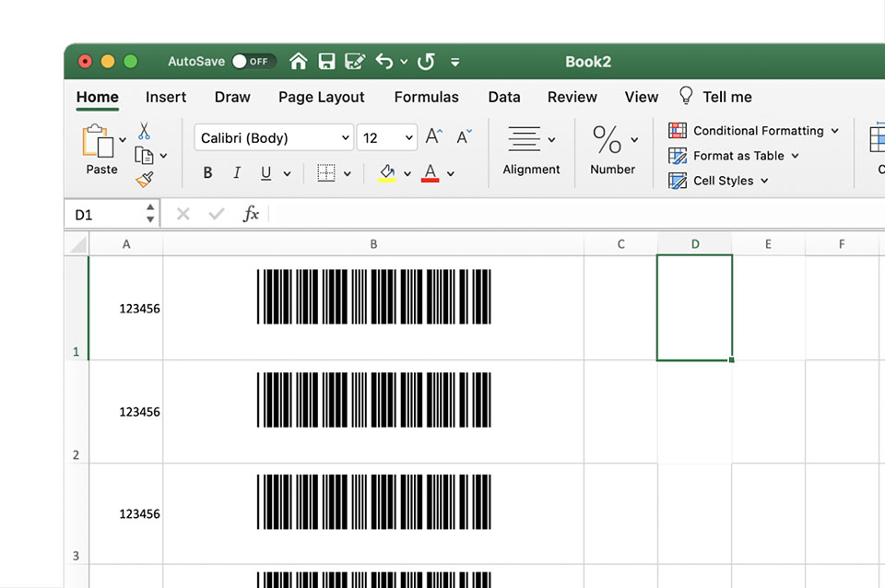Apply red Font Color to the text
Image resolution: width=885 pixels, height=588 pixels.
click(431, 172)
